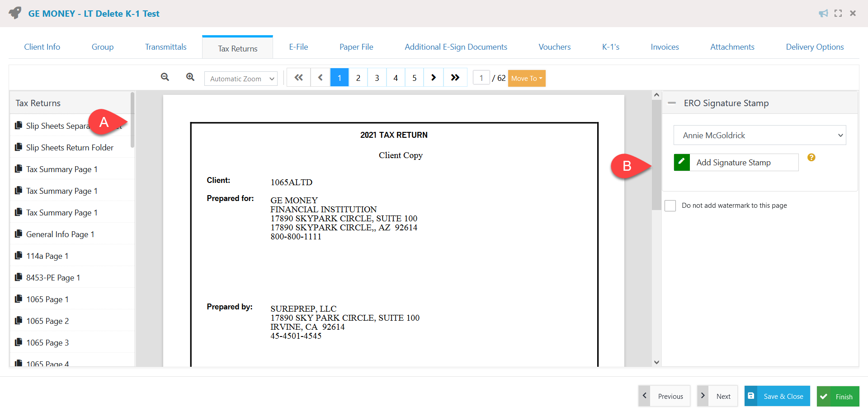Switch to the Attachments tab
868x416 pixels.
[x=732, y=47]
